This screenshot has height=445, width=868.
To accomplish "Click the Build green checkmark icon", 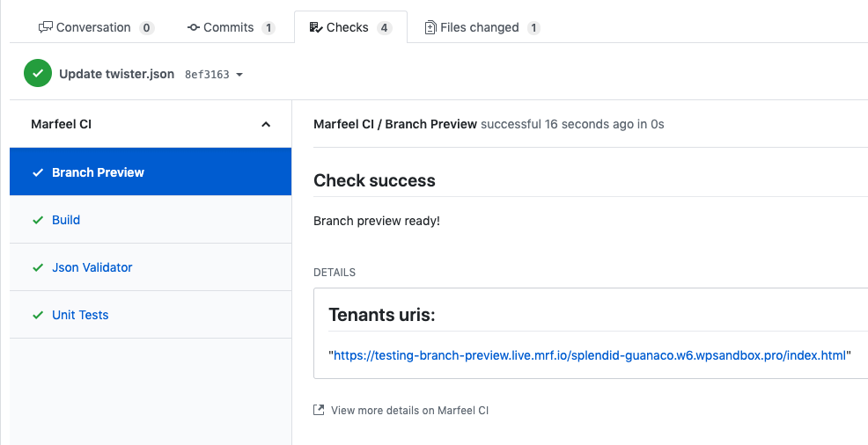I will 38,220.
